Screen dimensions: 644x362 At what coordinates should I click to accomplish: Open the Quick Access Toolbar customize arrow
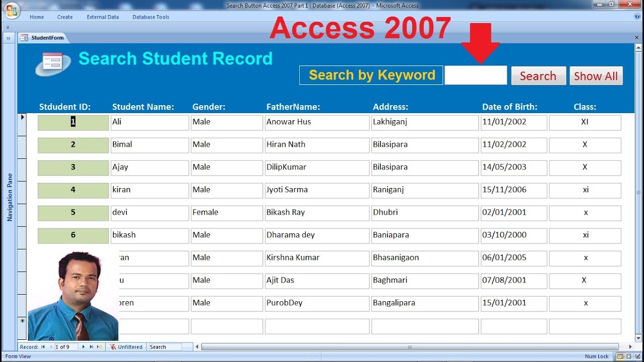pyautogui.click(x=8, y=27)
